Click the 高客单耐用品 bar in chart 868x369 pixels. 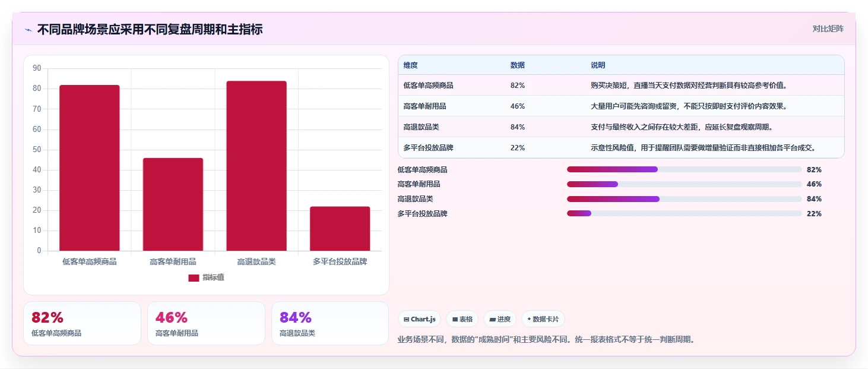click(x=173, y=204)
